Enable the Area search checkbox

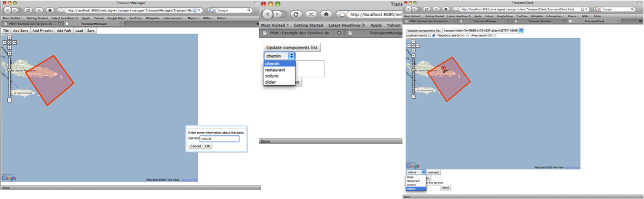pos(495,36)
